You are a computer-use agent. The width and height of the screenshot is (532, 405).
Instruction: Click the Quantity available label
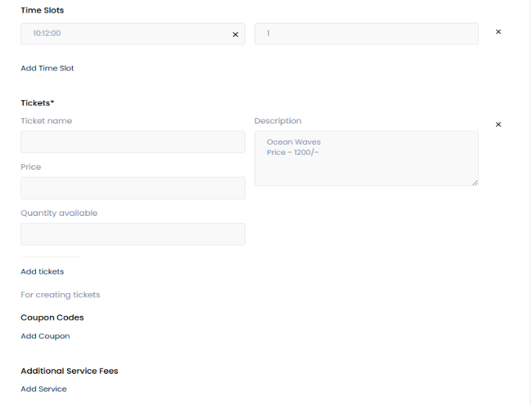59,213
